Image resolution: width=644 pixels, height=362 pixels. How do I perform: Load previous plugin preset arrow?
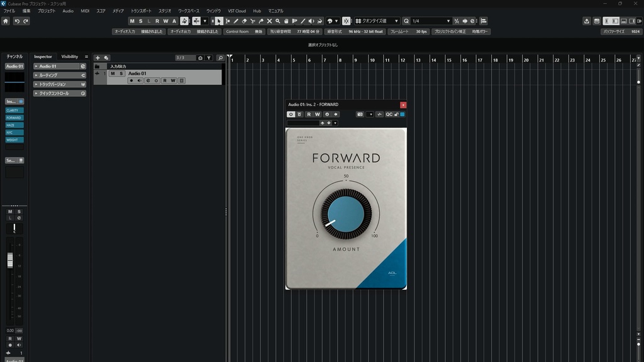pos(323,123)
